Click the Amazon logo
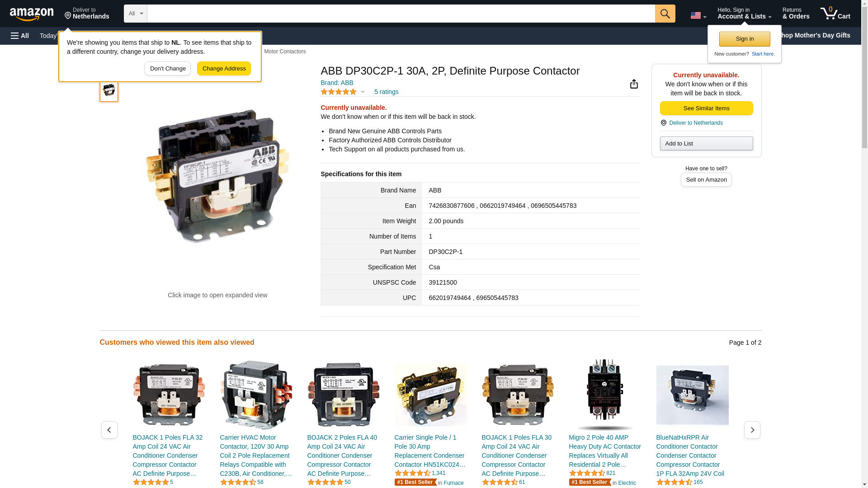The image size is (868, 488). pyautogui.click(x=32, y=14)
